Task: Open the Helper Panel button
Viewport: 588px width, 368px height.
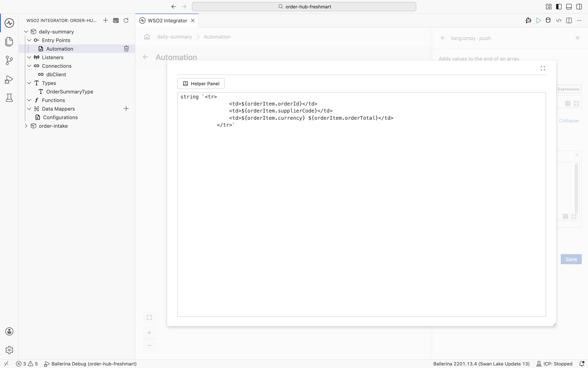Action: pos(201,84)
